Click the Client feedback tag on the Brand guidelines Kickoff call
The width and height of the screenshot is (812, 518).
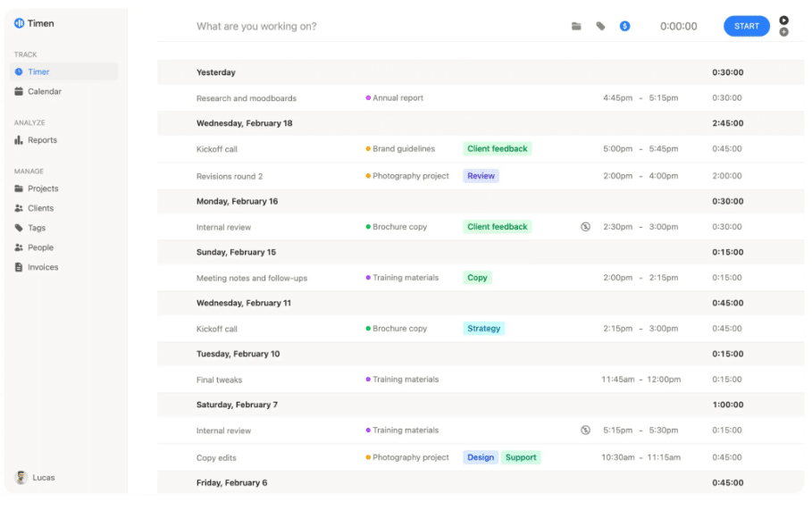pyautogui.click(x=498, y=149)
